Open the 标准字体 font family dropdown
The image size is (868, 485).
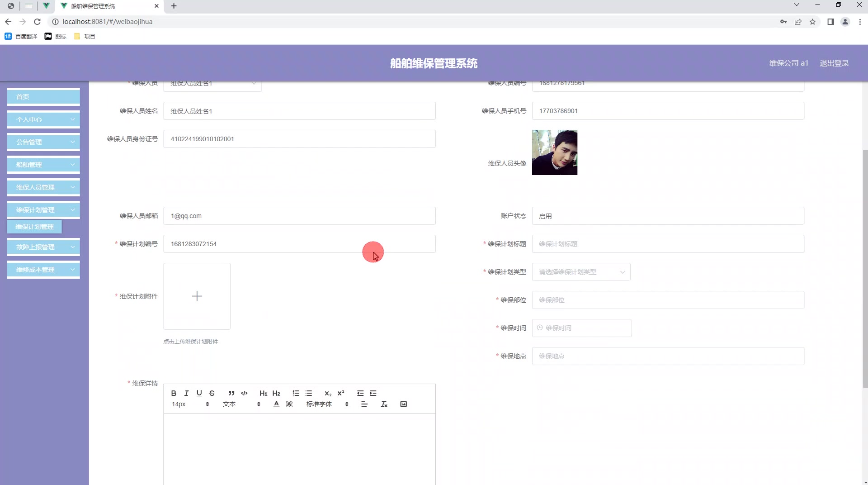pos(327,404)
